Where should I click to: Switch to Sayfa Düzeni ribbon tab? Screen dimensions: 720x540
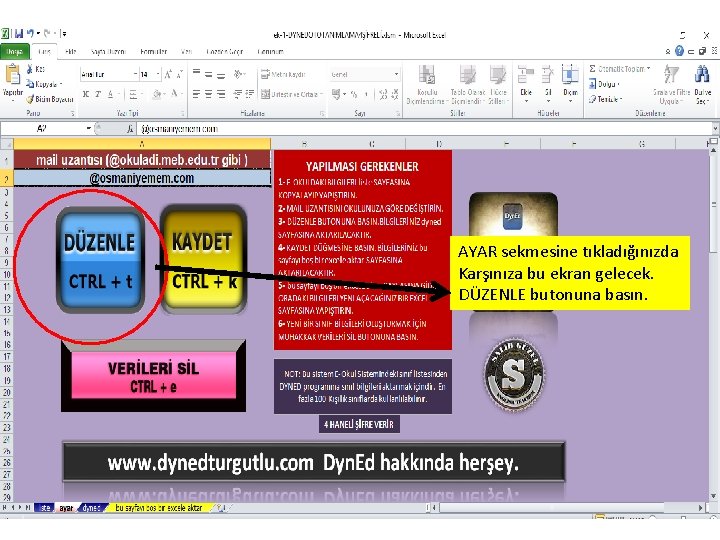108,51
